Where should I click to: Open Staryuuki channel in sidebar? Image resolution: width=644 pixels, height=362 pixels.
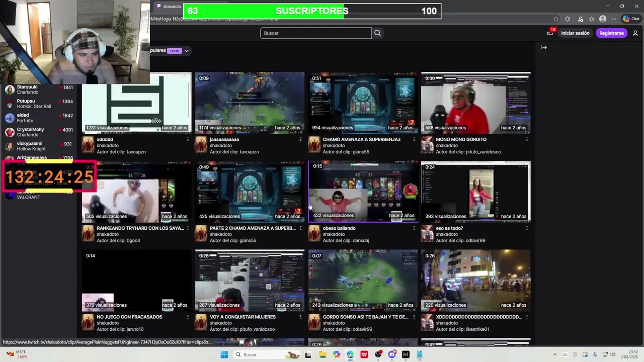[x=39, y=89]
